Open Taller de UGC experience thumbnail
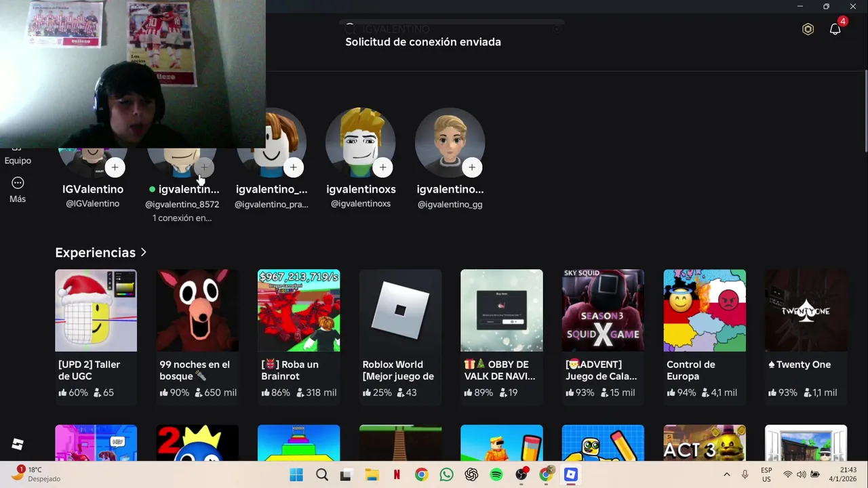Image resolution: width=868 pixels, height=488 pixels. click(x=96, y=310)
